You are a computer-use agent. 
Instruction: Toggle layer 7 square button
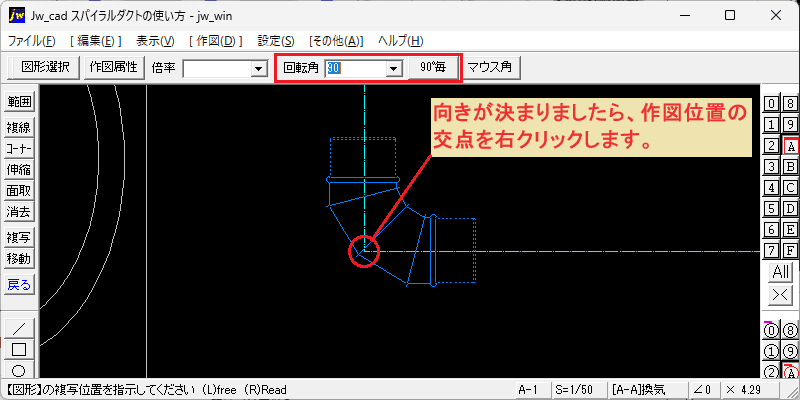coord(771,251)
